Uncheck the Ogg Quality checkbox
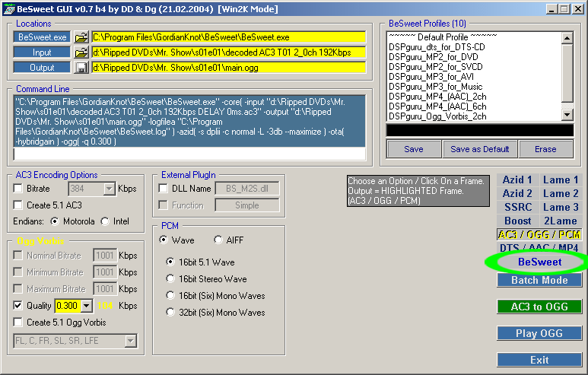Viewport: 588px width, 375px height. (18, 305)
